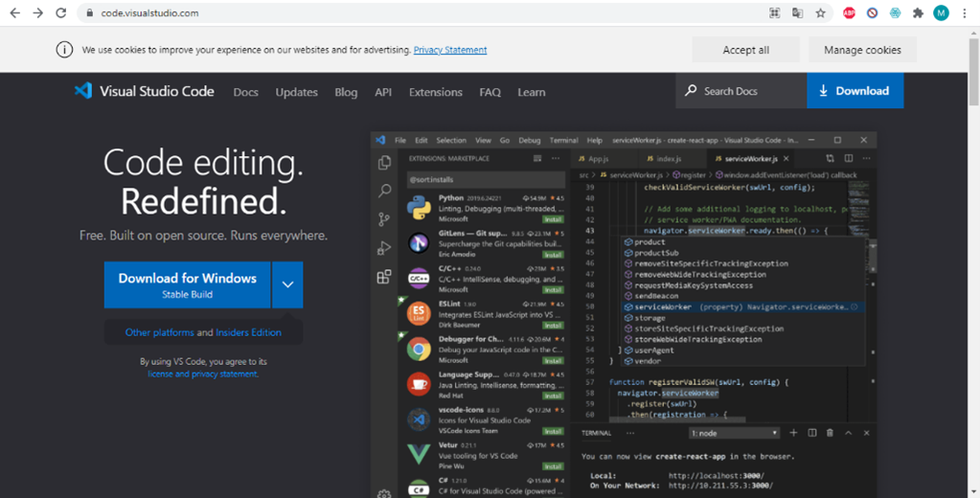Open the Privacy Statement link

pos(450,50)
